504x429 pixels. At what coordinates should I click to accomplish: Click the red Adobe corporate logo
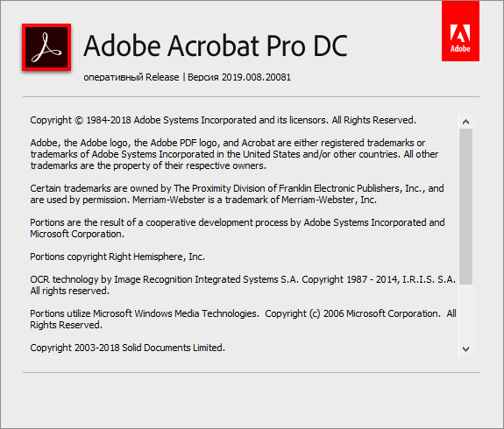(460, 31)
